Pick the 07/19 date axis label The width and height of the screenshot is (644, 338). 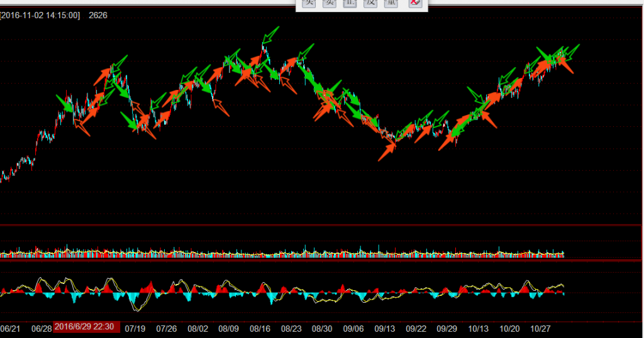click(135, 329)
